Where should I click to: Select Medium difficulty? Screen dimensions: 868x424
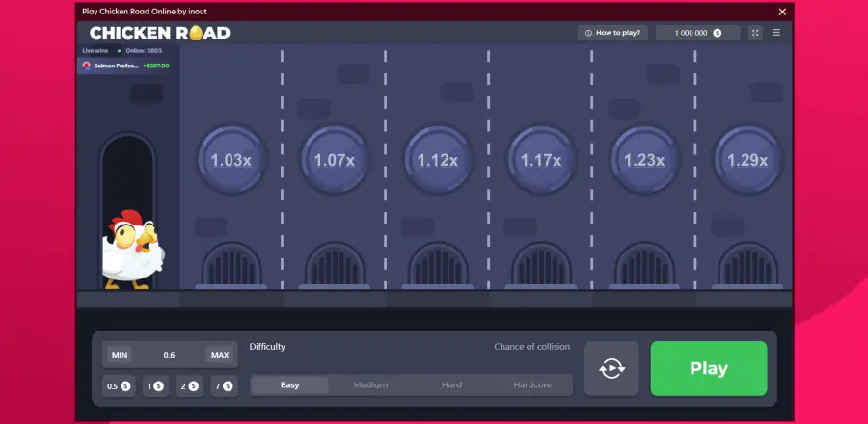371,384
